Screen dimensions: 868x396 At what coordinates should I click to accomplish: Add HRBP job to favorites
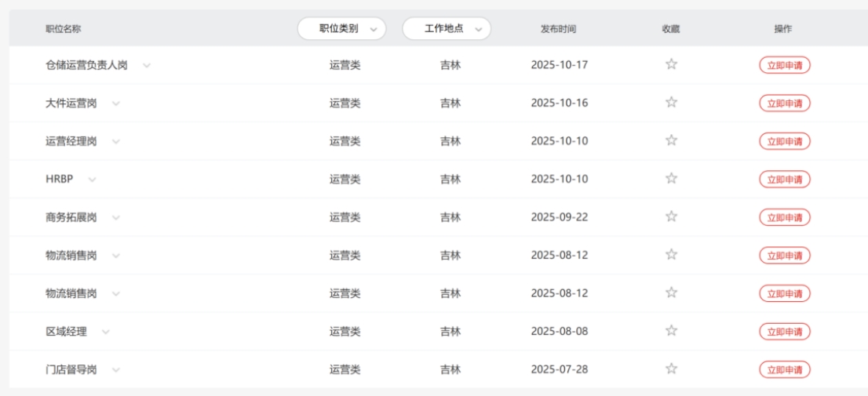click(x=671, y=179)
